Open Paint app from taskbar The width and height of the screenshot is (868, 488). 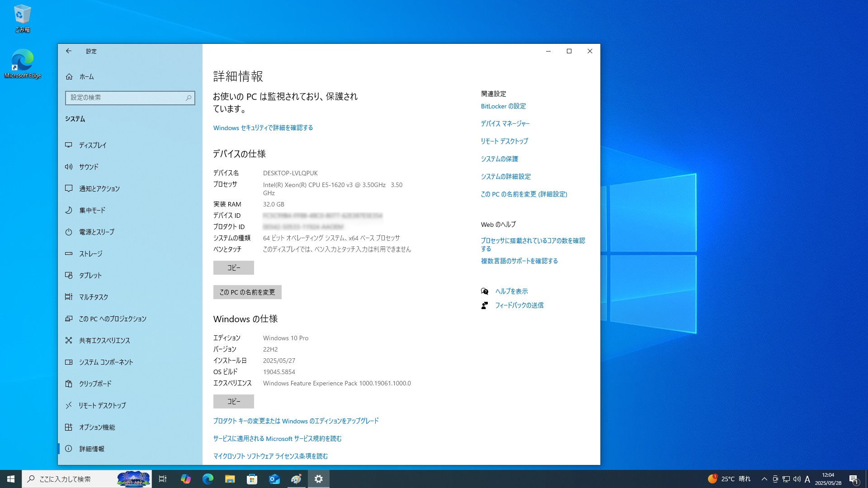tap(296, 479)
